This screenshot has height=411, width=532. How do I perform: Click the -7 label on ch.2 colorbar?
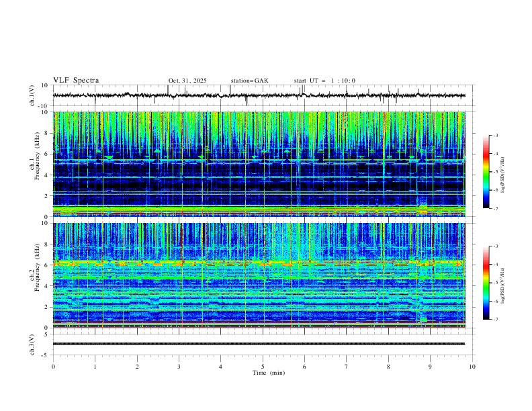click(496, 320)
